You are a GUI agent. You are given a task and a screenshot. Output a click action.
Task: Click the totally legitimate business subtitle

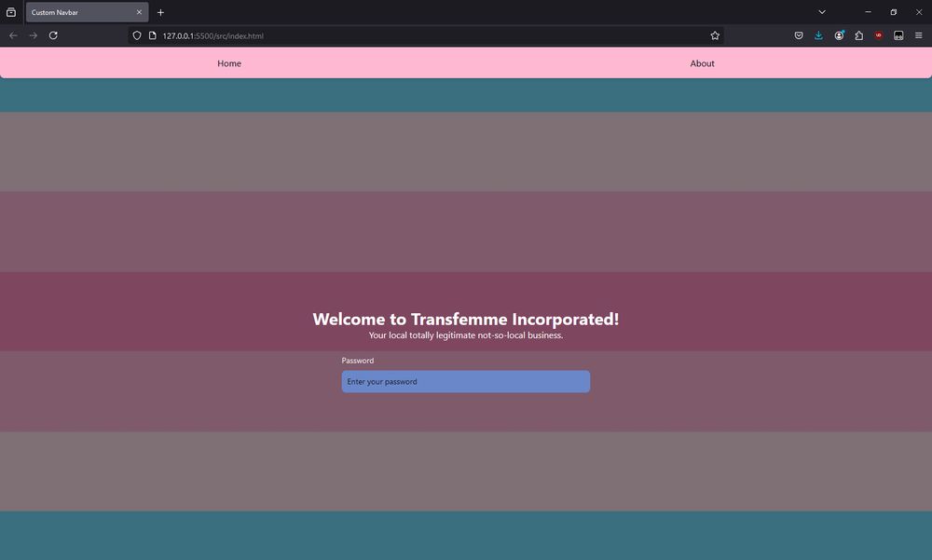pos(465,335)
